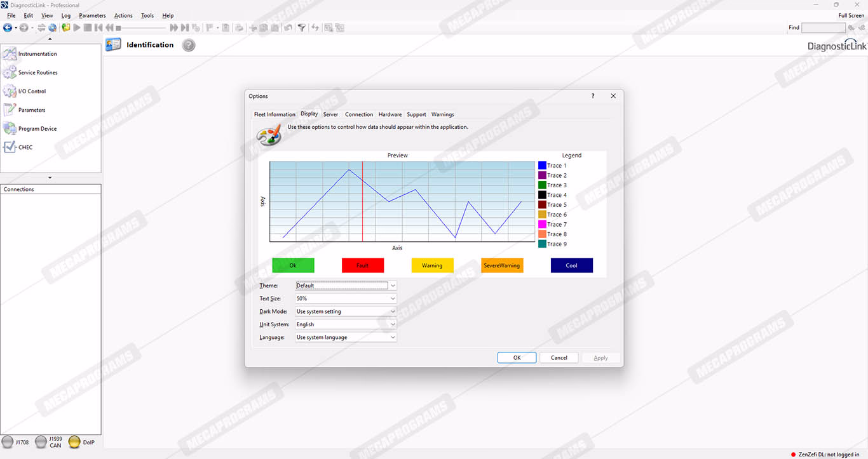868x459 pixels.
Task: Click the OK button in Options
Action: pyautogui.click(x=517, y=358)
